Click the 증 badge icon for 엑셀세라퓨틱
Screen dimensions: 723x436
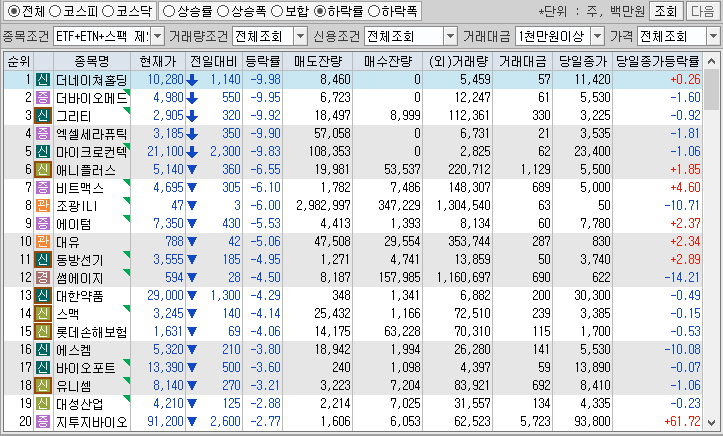pyautogui.click(x=43, y=134)
